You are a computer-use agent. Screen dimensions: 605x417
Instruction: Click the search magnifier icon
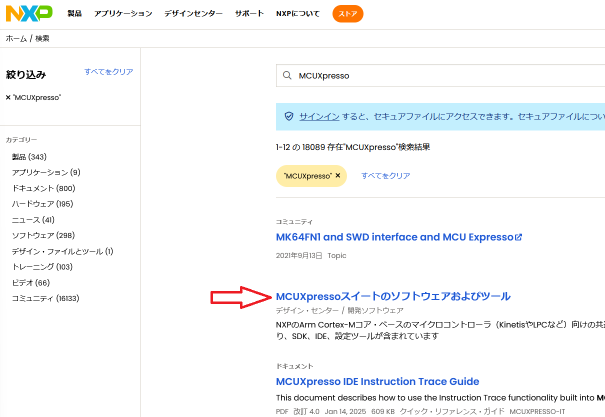pos(289,76)
